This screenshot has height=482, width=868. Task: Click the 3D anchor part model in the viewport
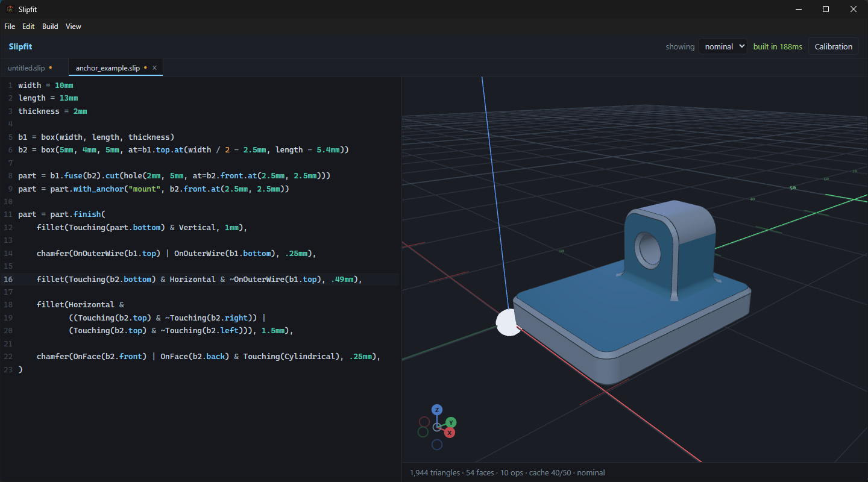tap(633, 293)
